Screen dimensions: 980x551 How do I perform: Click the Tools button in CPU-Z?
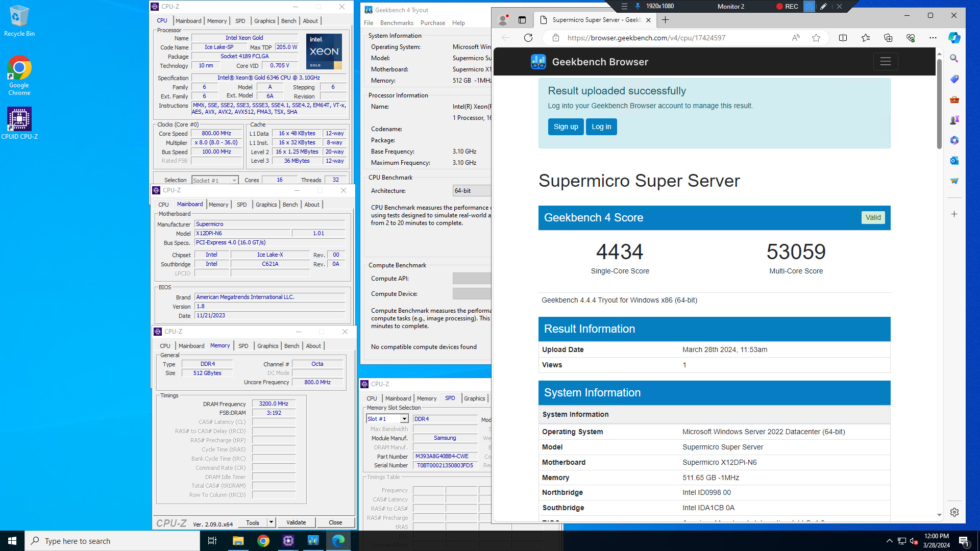253,522
